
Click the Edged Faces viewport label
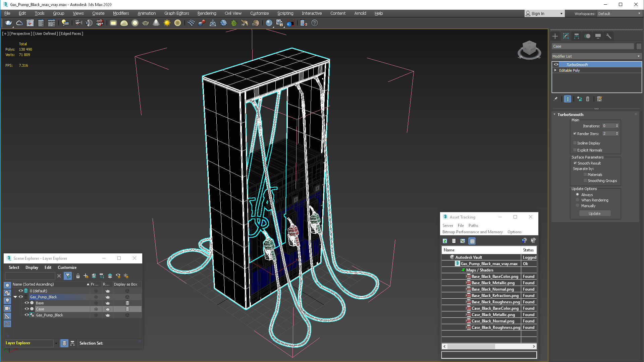coord(71,34)
